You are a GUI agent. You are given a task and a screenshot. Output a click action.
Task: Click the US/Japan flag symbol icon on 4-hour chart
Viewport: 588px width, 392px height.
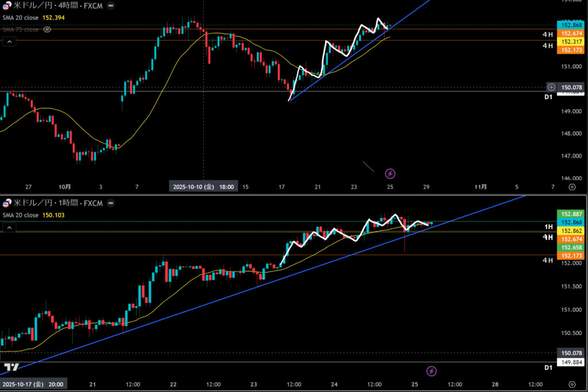pos(7,6)
